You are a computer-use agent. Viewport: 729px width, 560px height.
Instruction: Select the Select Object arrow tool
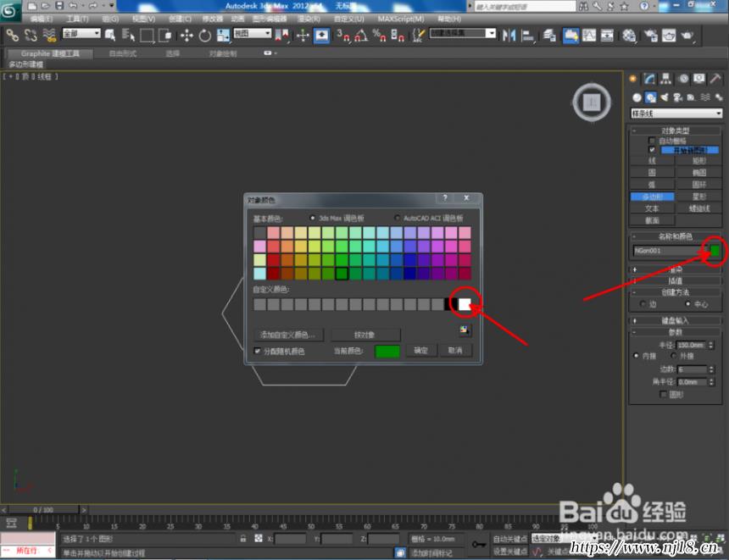click(110, 35)
